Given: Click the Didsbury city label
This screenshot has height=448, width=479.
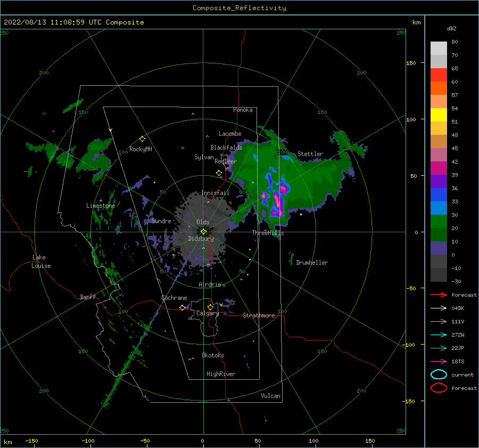Looking at the screenshot, I should point(201,239).
